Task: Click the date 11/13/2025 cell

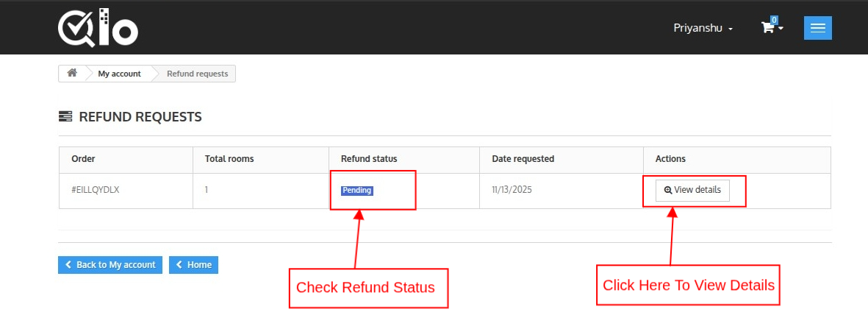Action: pyautogui.click(x=512, y=190)
